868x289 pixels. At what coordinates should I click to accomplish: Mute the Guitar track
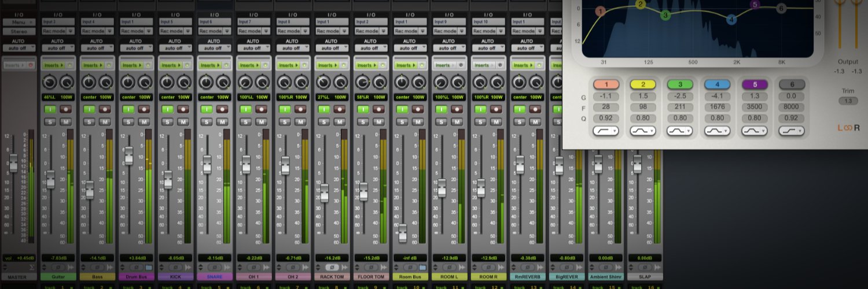tap(65, 121)
